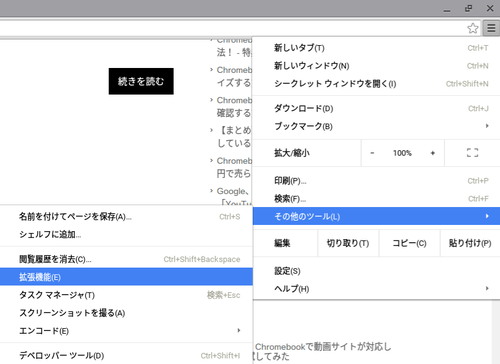Screen dimensions: 500x364
Task: Select 新しいウィンドウ menu item
Action: 376,66
